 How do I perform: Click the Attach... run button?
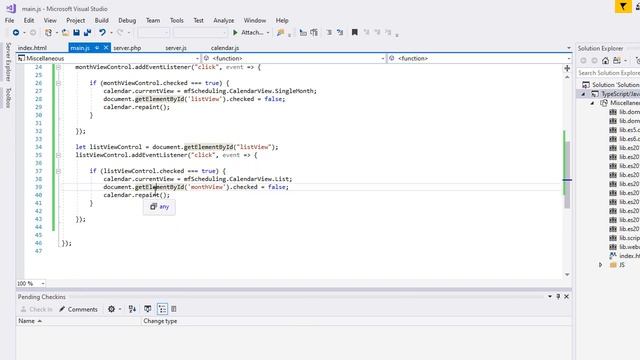[x=248, y=32]
